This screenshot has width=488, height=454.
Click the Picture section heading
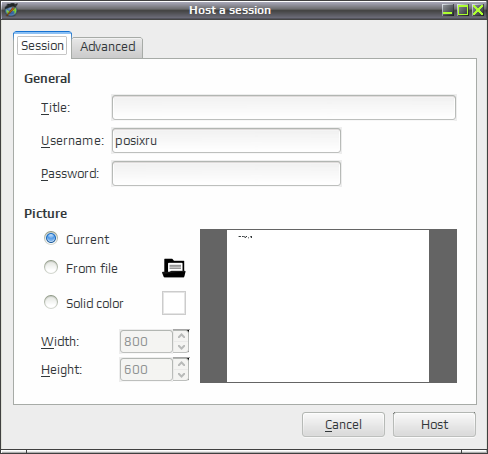(x=46, y=214)
